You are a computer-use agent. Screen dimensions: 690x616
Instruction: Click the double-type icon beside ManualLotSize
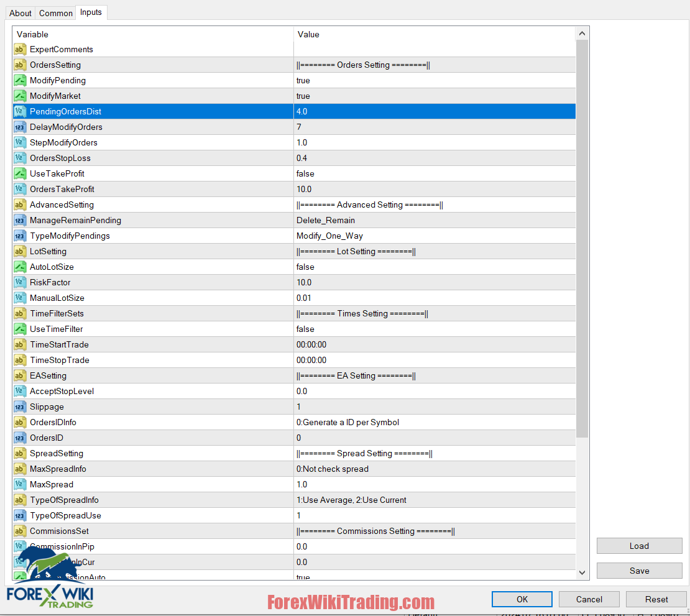(20, 298)
